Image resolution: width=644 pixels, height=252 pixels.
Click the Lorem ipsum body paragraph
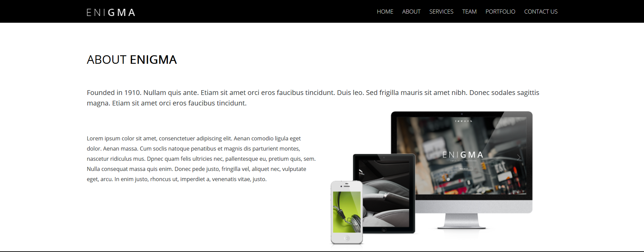[x=201, y=159]
